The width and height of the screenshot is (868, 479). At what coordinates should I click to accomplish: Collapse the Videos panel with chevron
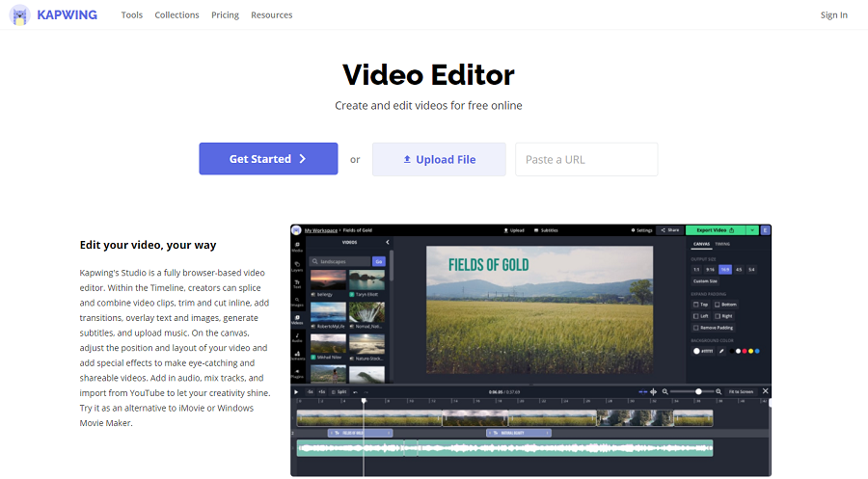(388, 242)
